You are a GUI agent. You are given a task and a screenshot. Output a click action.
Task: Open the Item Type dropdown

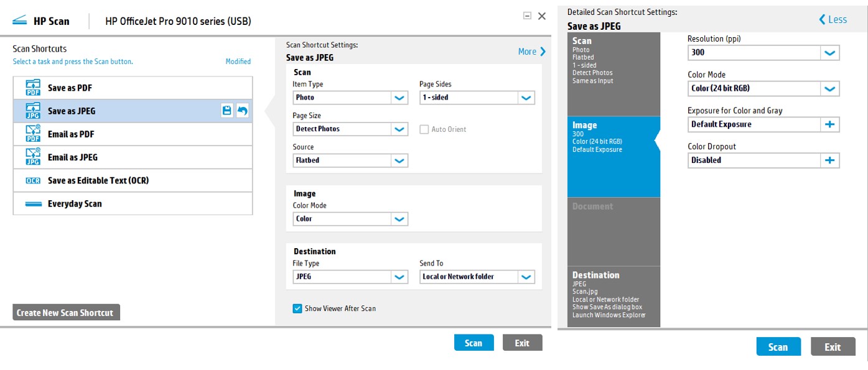coord(399,98)
